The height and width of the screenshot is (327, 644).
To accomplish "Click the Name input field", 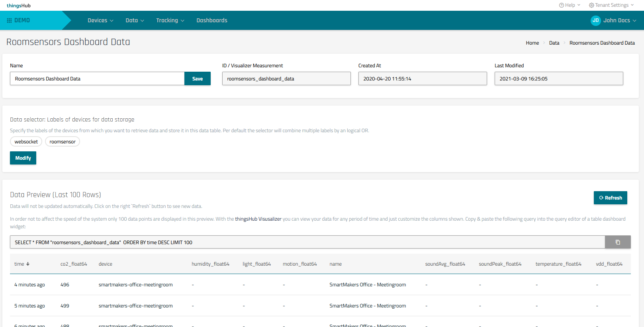I will 97,79.
